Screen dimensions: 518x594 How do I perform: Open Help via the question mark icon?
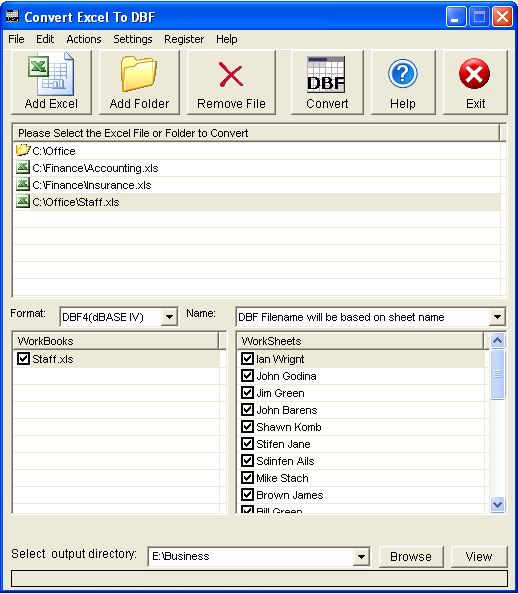(x=403, y=74)
